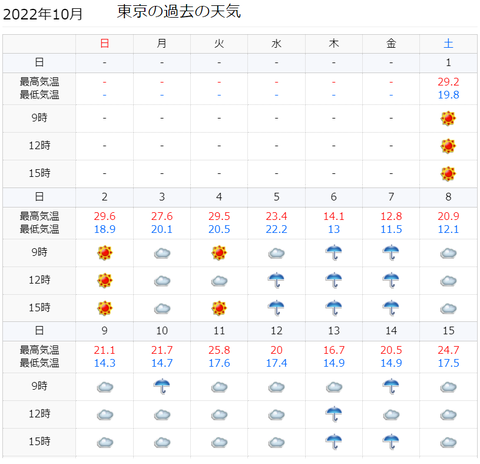The width and height of the screenshot is (480, 464).
Task: Click the umbrella icon for October 10 at 9時
Action: (x=162, y=386)
